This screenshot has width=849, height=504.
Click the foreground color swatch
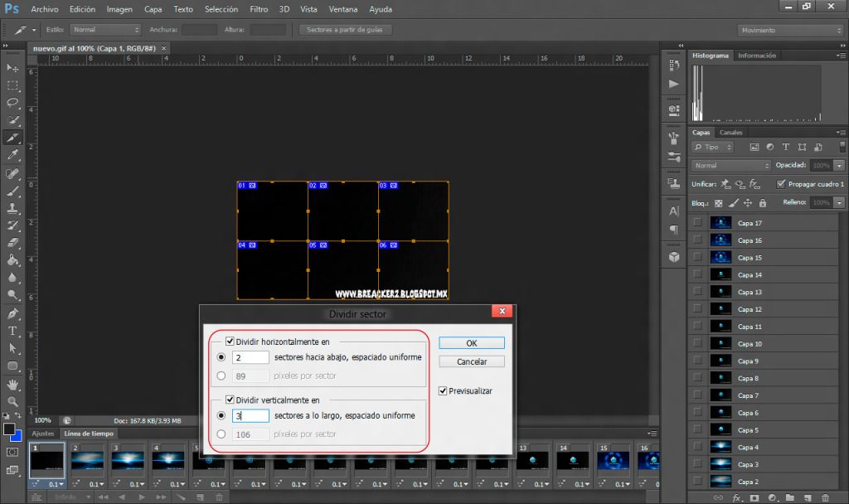click(x=9, y=429)
